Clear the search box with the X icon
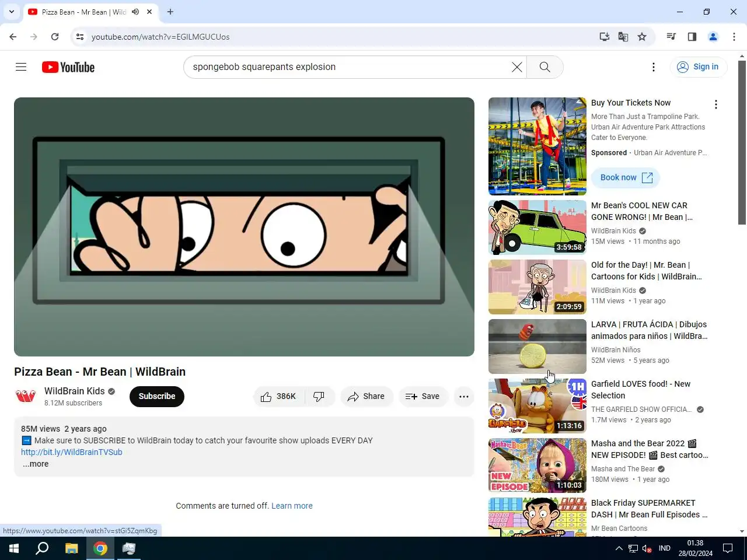The width and height of the screenshot is (747, 560). coord(517,67)
